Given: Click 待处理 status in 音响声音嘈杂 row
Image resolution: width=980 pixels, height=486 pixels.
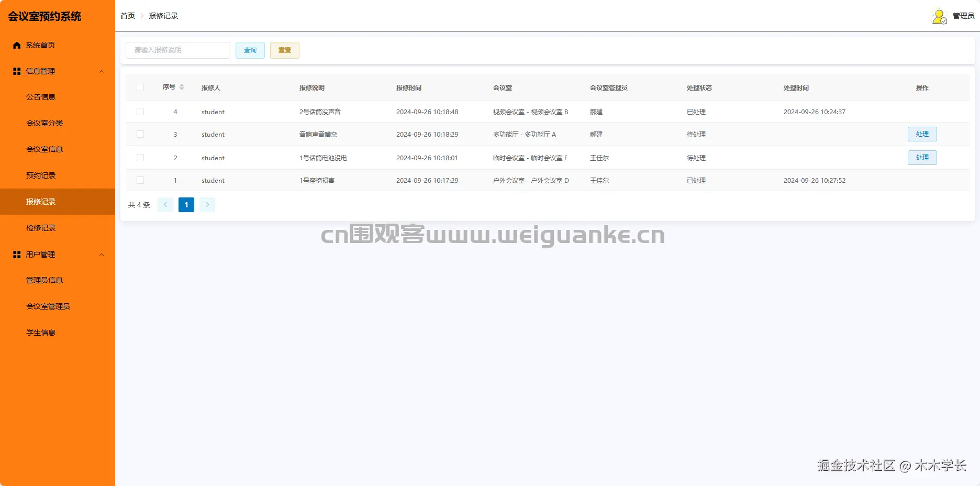Looking at the screenshot, I should [x=696, y=135].
